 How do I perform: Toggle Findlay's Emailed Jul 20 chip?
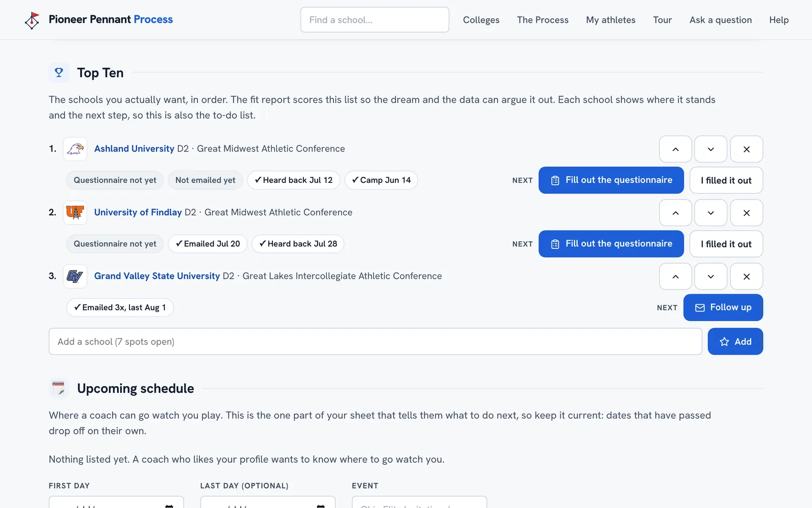pos(208,244)
